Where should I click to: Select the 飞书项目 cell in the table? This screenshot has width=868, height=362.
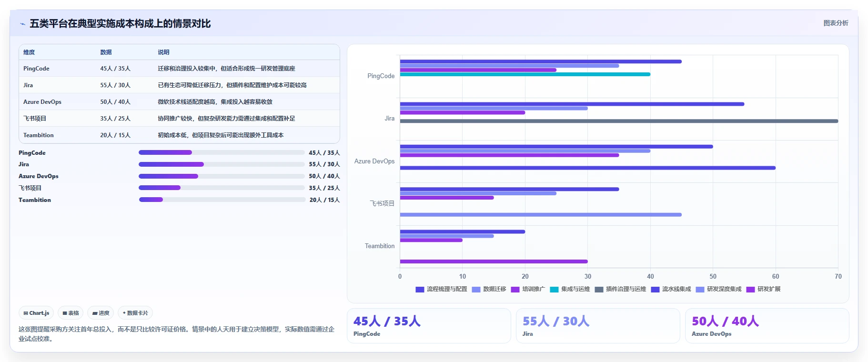tap(35, 119)
